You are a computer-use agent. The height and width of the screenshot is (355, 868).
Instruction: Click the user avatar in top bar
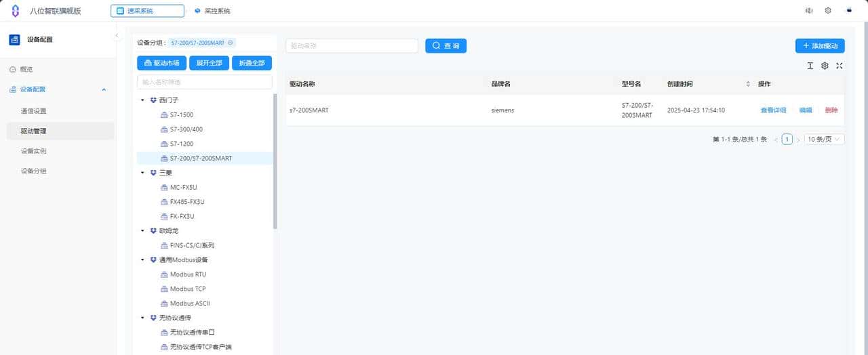[848, 11]
